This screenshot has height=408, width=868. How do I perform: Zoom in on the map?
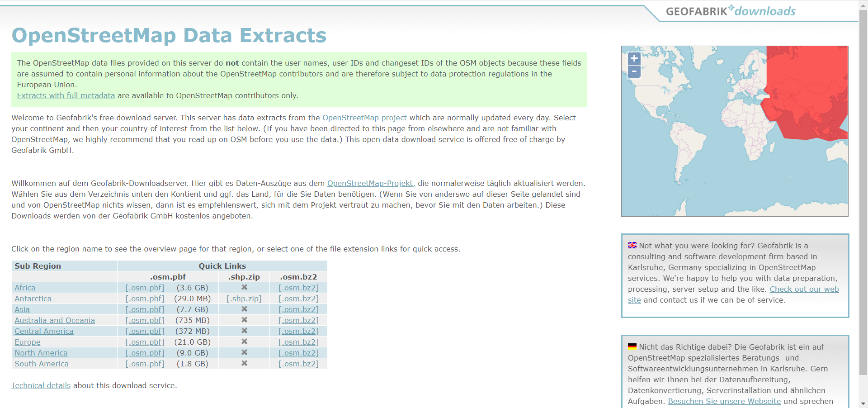[x=634, y=58]
